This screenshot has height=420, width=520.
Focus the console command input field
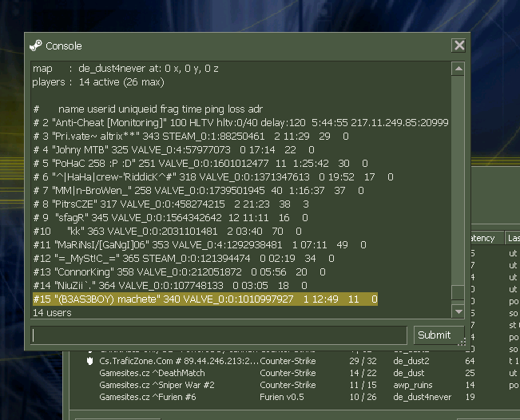[x=220, y=335]
